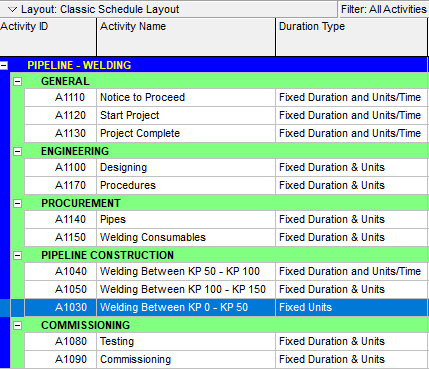This screenshot has width=429, height=371.
Task: Collapse the COMMISSIONING group
Action: [17, 325]
